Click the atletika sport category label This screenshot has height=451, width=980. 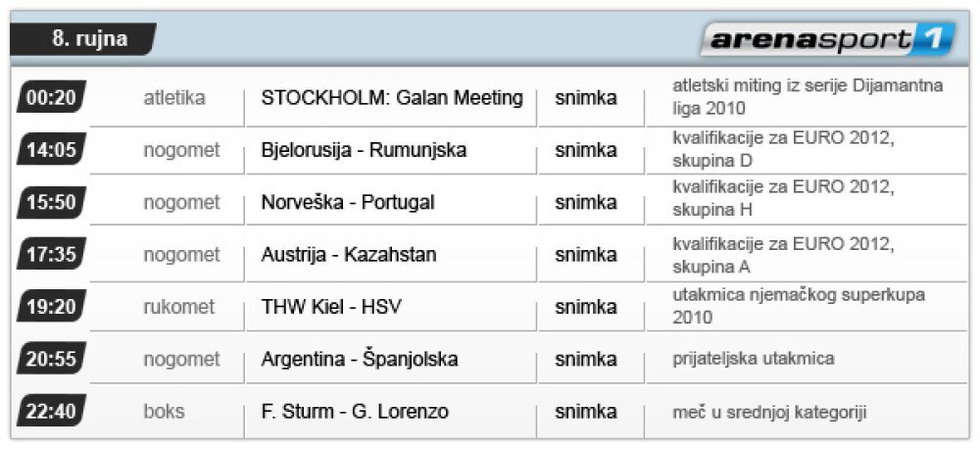coord(174,98)
